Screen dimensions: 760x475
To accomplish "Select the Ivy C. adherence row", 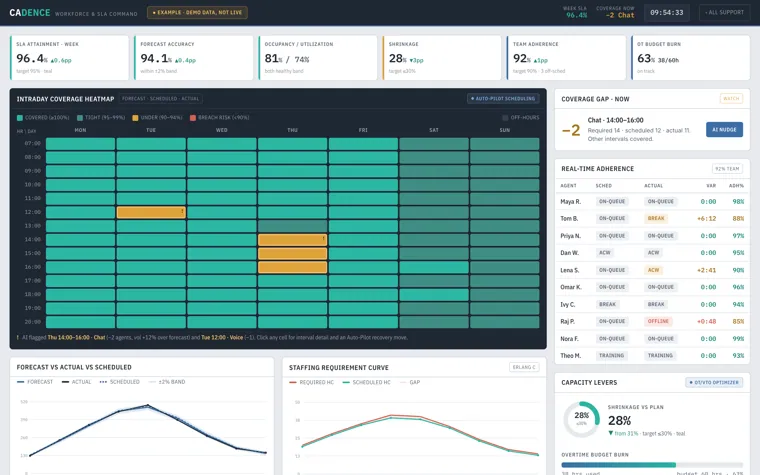I will 652,304.
